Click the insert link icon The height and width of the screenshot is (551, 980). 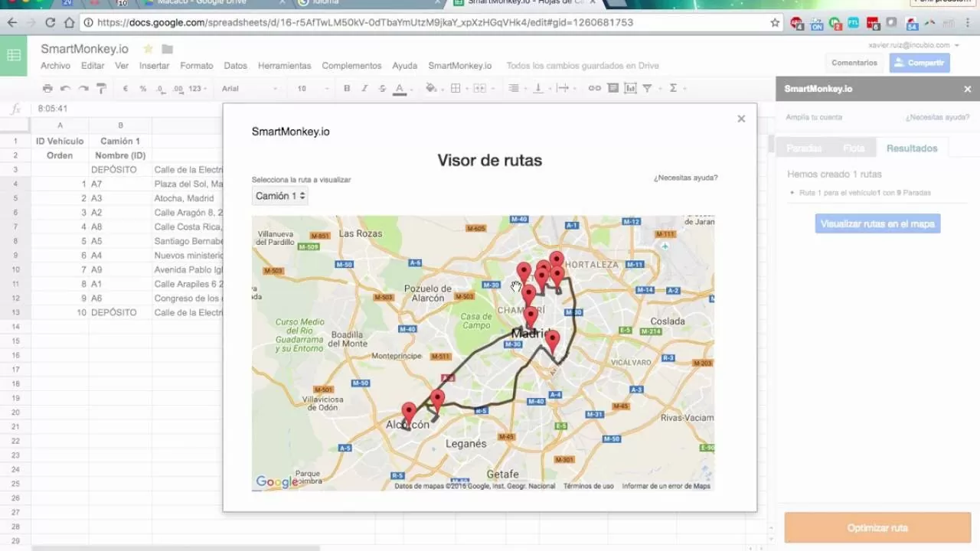pyautogui.click(x=594, y=89)
